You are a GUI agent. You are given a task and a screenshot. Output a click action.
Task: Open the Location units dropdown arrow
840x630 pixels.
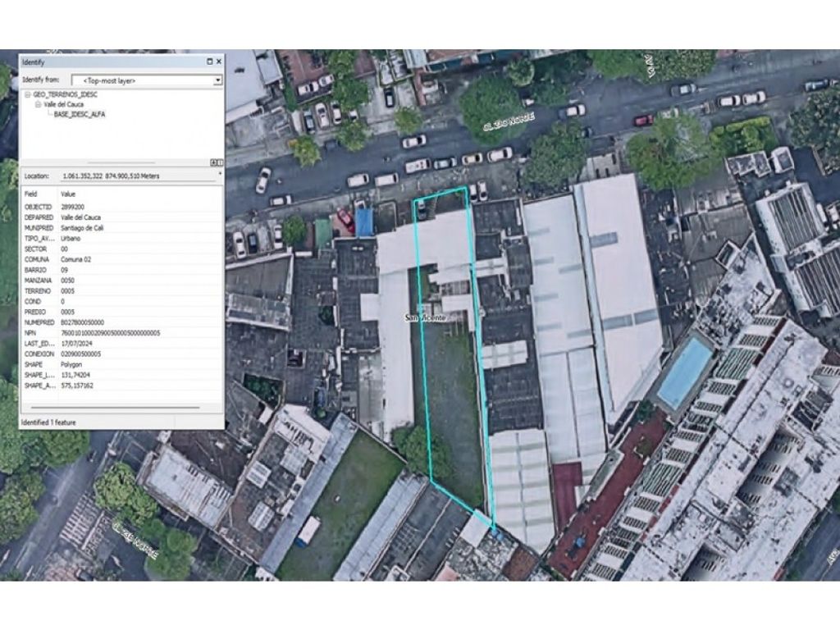pos(219,176)
